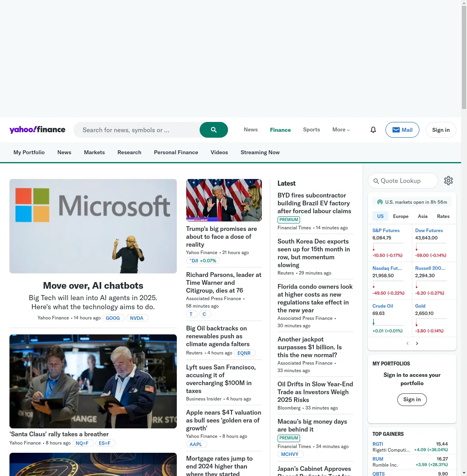Click the header Sign in button
Viewport: 467px width, 476px height.
[441, 130]
